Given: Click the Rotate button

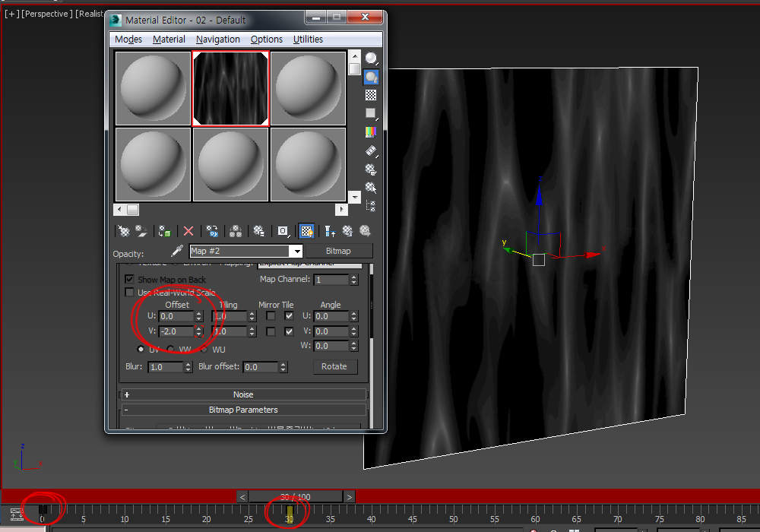Looking at the screenshot, I should [334, 367].
